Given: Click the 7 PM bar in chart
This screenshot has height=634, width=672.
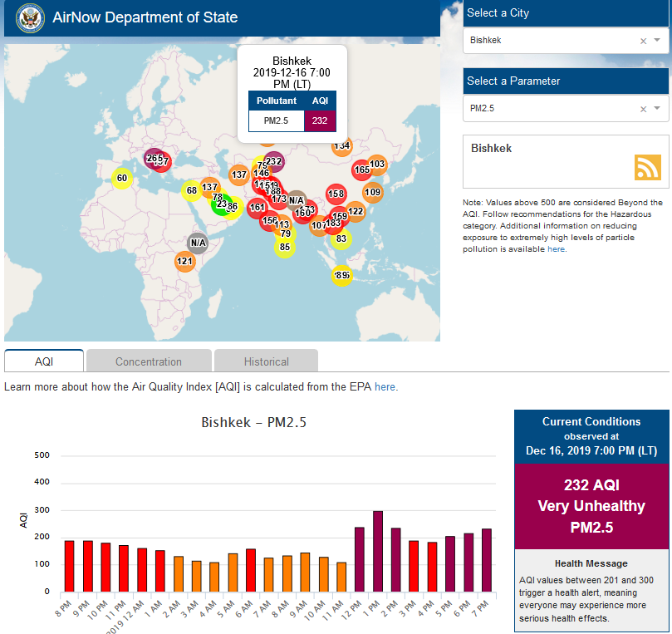Looking at the screenshot, I should 487,560.
